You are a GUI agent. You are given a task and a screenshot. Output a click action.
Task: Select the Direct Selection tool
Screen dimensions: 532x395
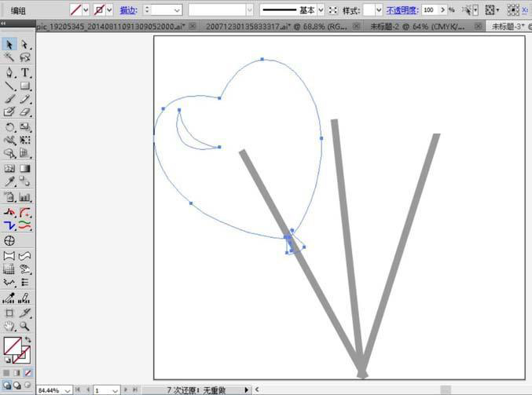pyautogui.click(x=25, y=45)
